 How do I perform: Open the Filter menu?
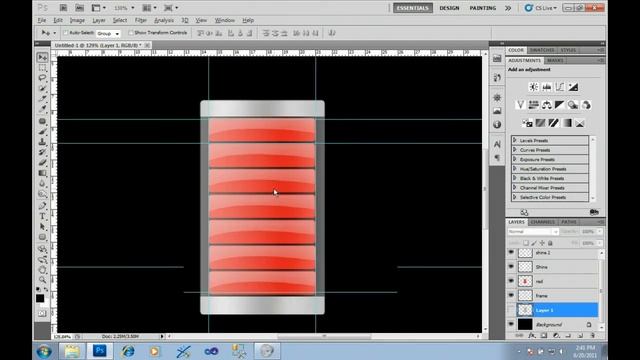(140, 20)
